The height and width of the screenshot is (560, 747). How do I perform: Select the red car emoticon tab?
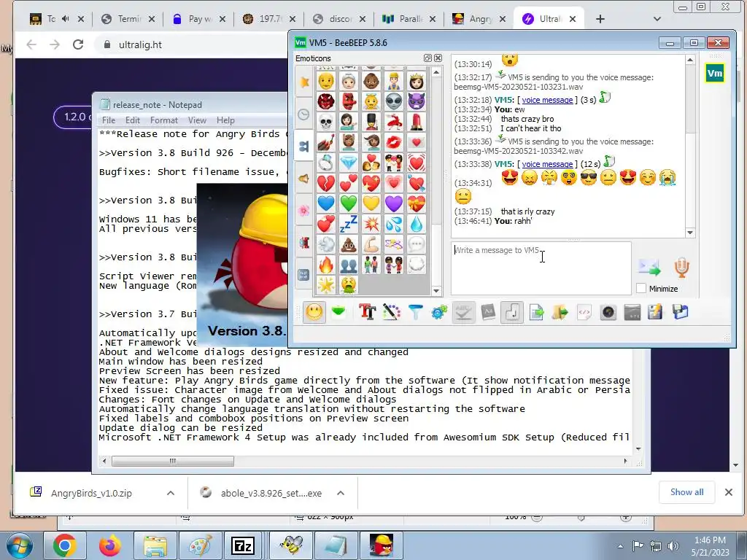coord(304,243)
